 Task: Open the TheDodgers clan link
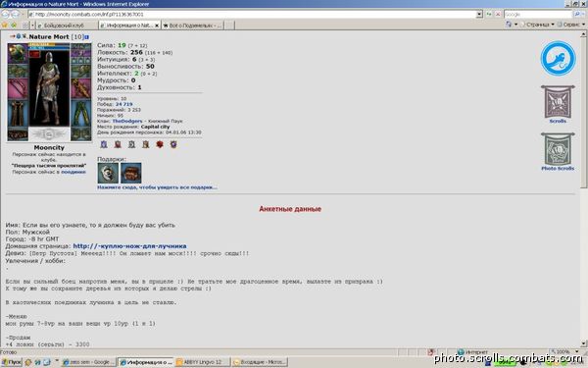click(127, 122)
